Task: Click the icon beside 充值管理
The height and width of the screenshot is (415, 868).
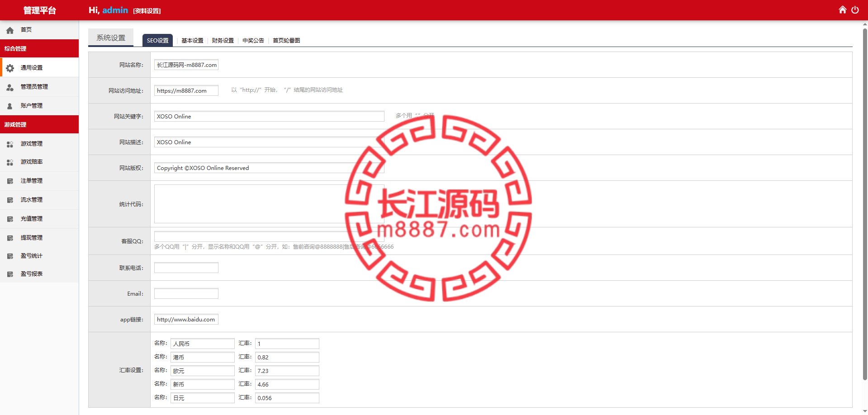Action: (10, 219)
